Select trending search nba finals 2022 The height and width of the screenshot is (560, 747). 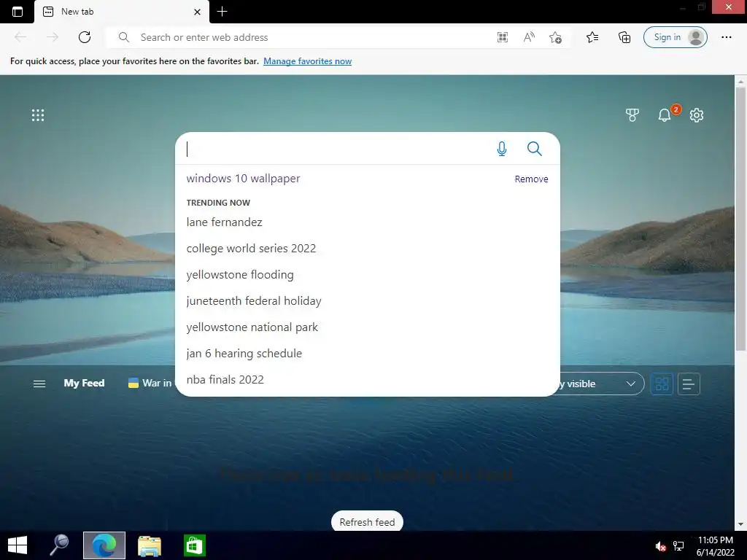tap(225, 379)
